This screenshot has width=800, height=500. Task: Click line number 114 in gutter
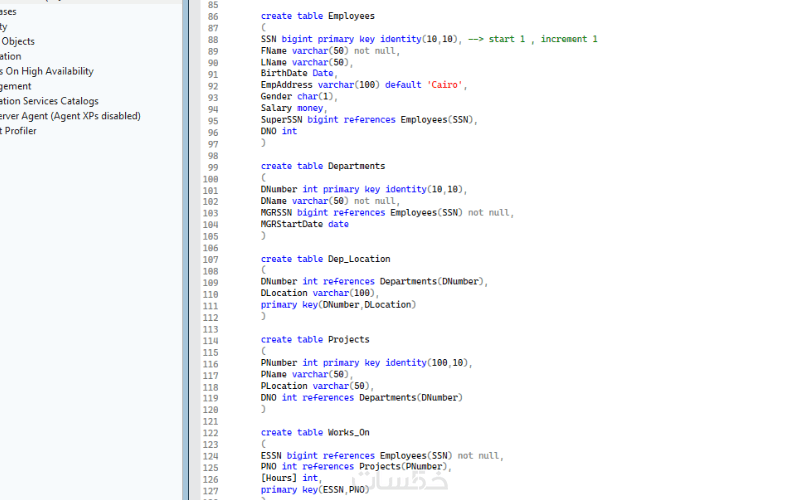tap(210, 341)
